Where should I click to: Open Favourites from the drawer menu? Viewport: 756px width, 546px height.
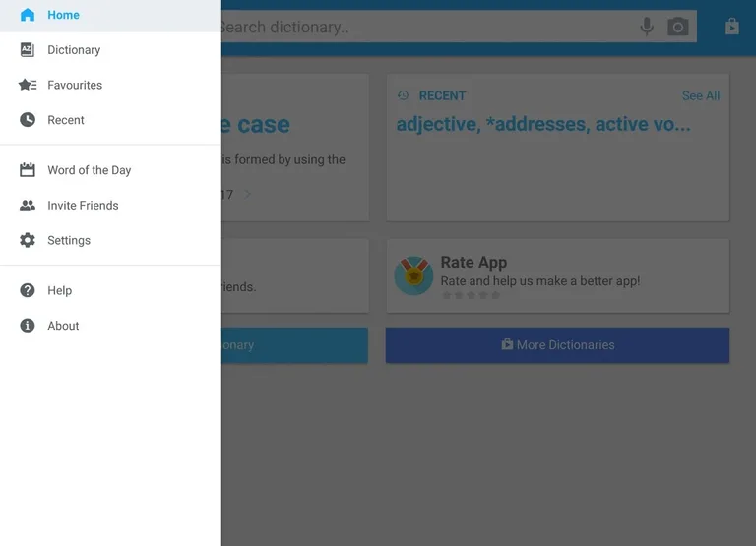75,86
